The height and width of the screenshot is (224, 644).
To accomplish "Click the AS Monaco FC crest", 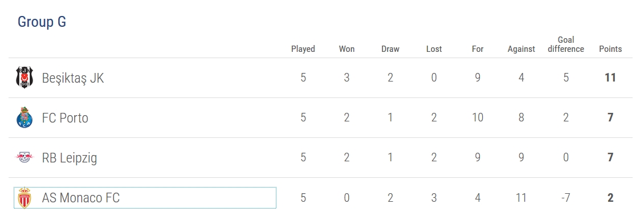I will tap(25, 198).
